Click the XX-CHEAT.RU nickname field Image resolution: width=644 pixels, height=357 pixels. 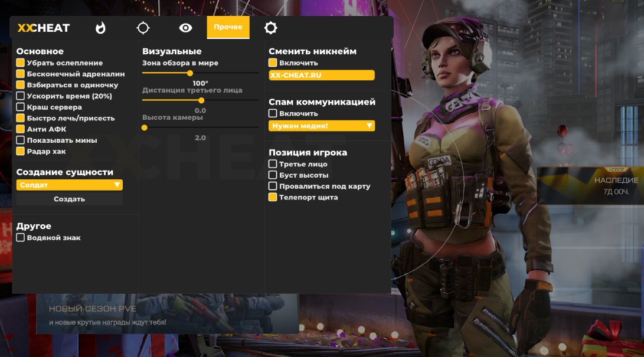[322, 75]
